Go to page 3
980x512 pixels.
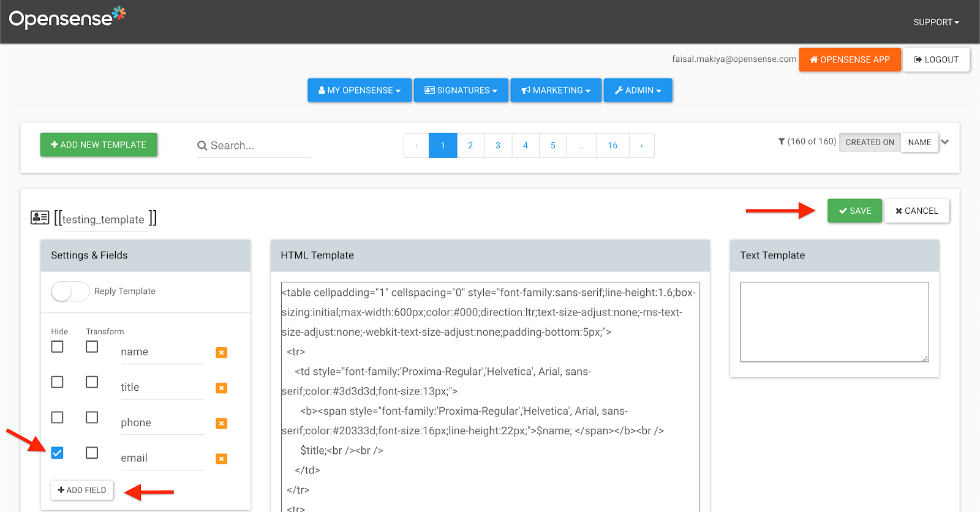(498, 145)
